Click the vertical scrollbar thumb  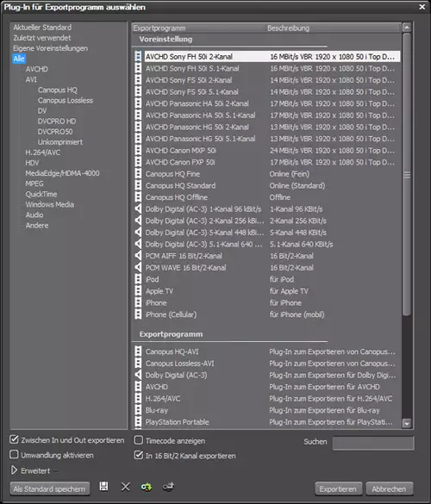[407, 175]
